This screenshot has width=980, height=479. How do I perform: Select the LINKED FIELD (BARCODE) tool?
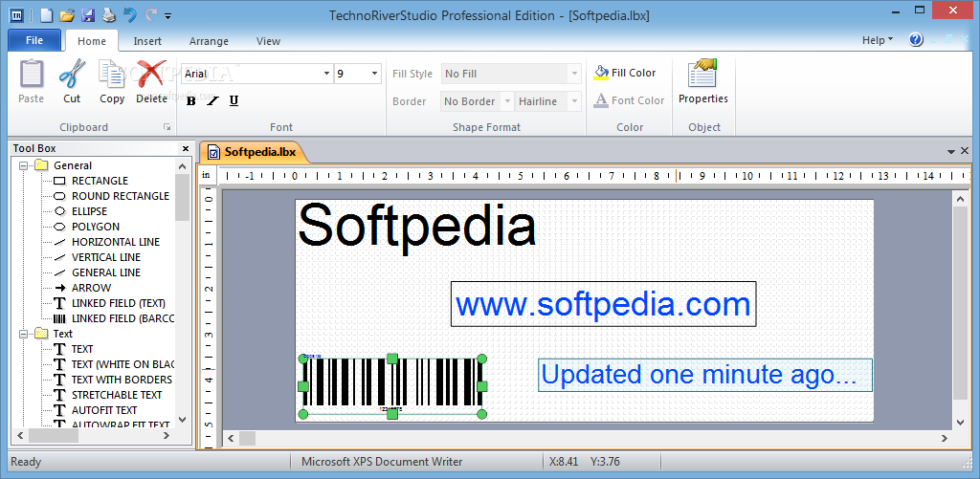[113, 318]
